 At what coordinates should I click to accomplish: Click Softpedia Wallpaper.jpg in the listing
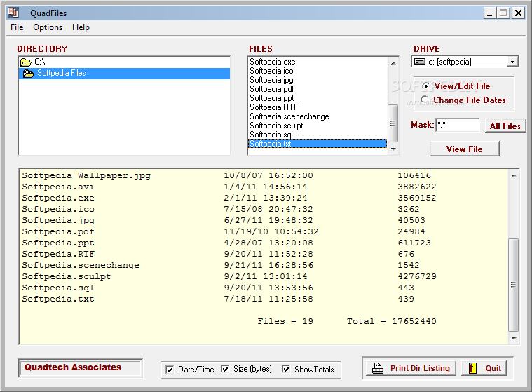86,176
